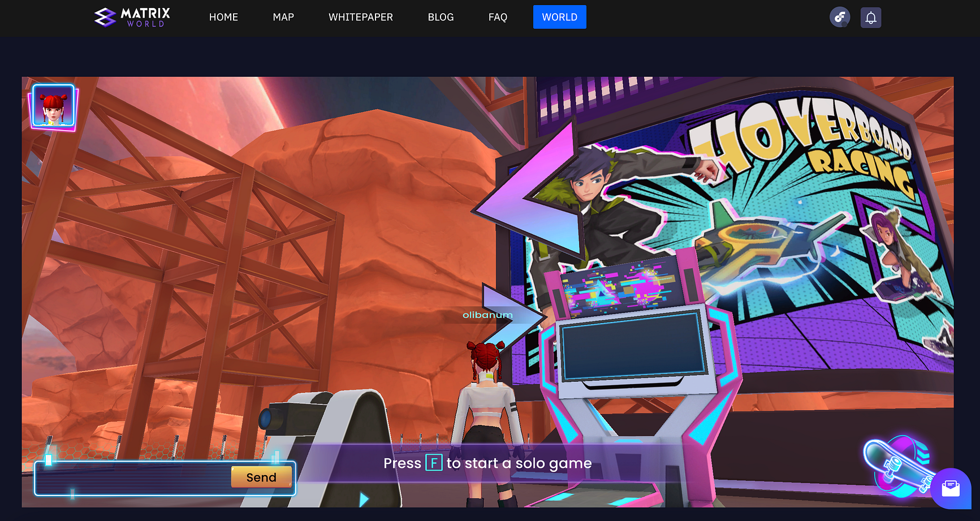Open the MAP page
The image size is (980, 521).
pyautogui.click(x=283, y=17)
